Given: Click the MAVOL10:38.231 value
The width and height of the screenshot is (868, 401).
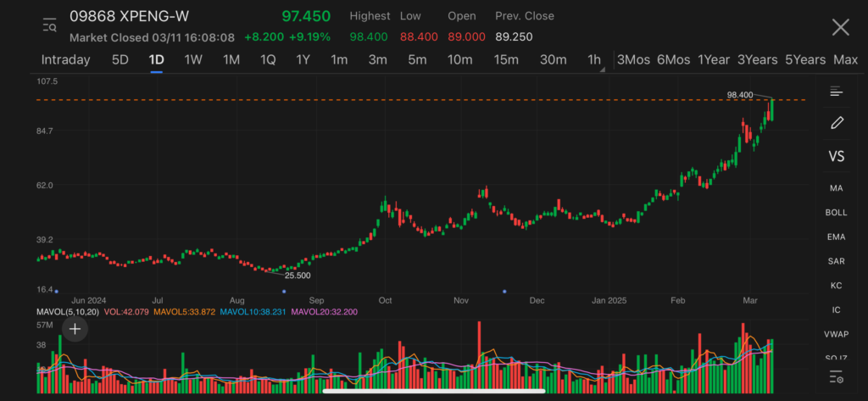Looking at the screenshot, I should [x=253, y=312].
